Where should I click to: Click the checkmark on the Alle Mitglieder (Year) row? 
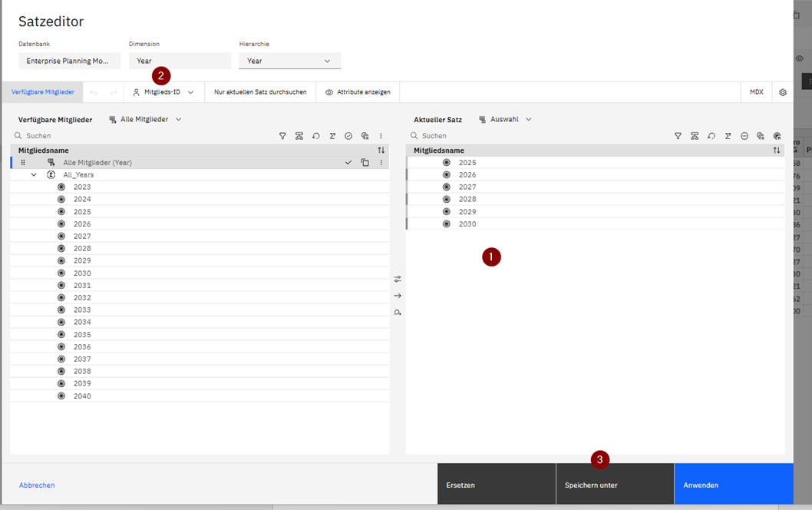pos(348,163)
